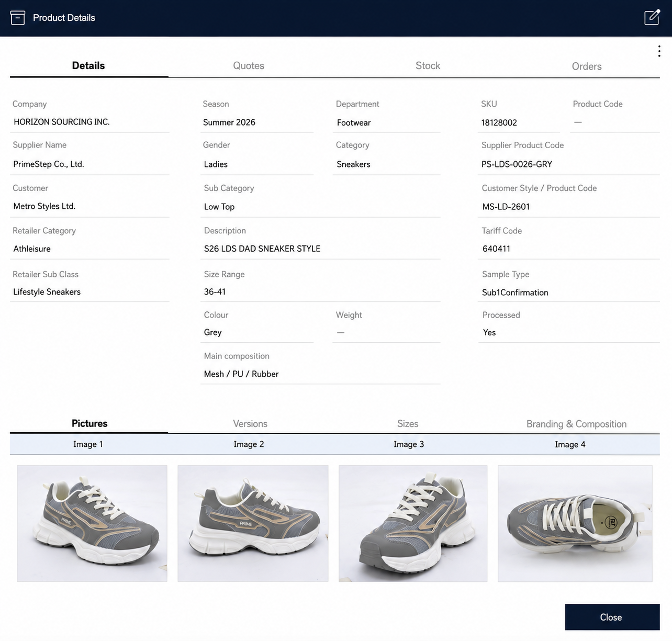Click the Sample Type field Sub1Confirmation
Viewport: 672px width, 641px height.
[x=569, y=293]
